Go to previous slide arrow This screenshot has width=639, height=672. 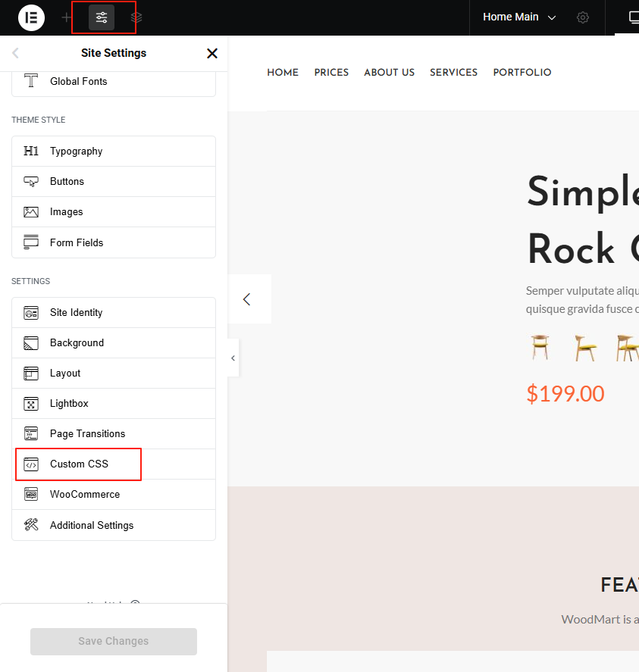247,299
